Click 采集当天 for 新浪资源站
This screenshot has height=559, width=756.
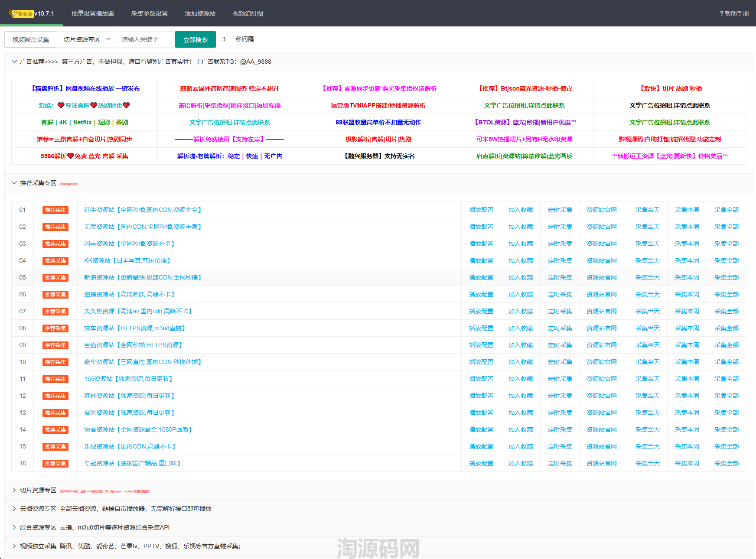648,277
